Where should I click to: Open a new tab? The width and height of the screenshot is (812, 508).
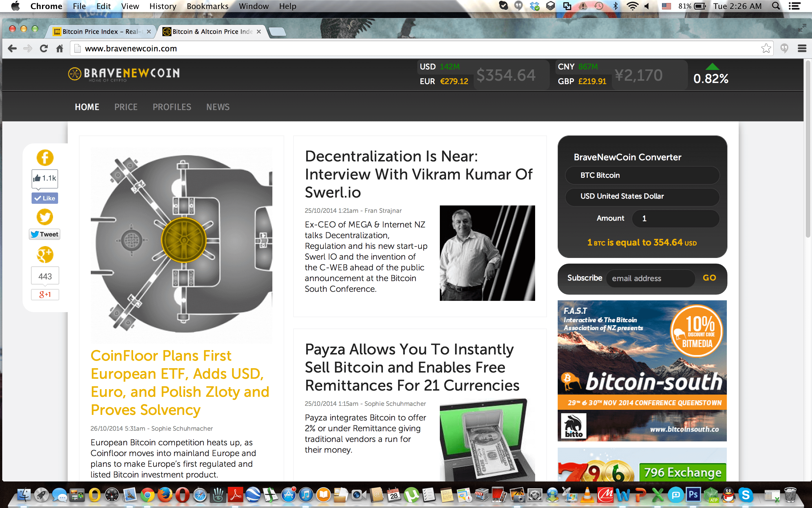277,32
